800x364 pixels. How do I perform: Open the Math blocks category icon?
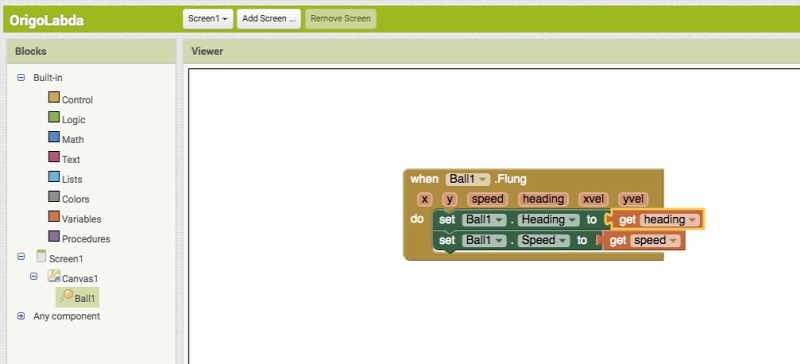pos(54,137)
